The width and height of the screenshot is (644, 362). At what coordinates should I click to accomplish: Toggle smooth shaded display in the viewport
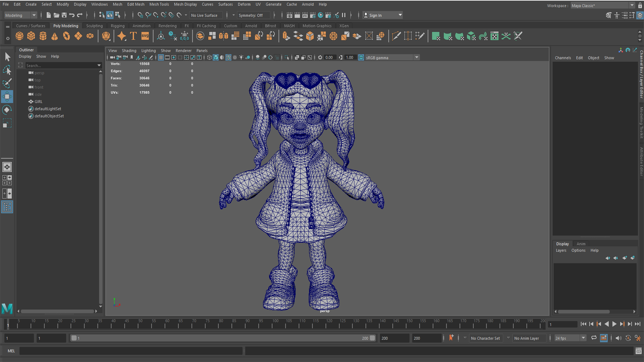tap(216, 57)
